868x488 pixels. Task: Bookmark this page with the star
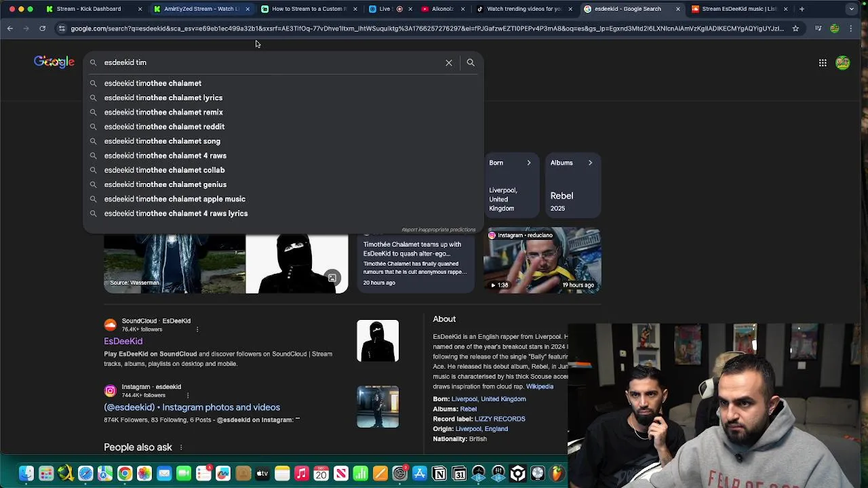coord(795,28)
